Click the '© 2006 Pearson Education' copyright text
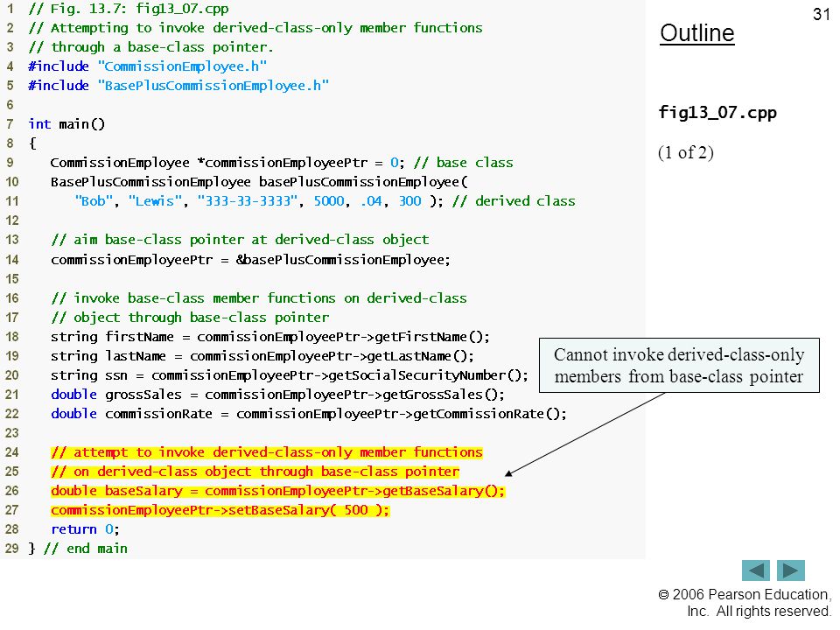 tap(745, 603)
